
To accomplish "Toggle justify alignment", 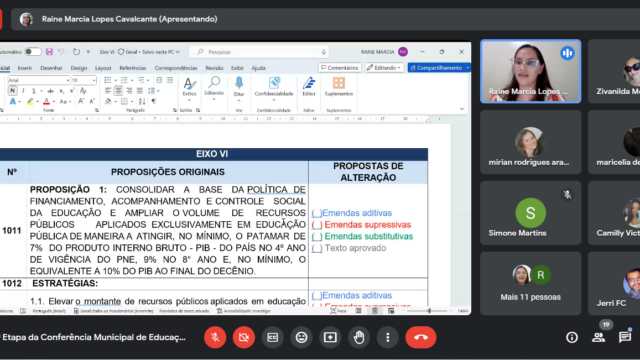I will [x=140, y=91].
